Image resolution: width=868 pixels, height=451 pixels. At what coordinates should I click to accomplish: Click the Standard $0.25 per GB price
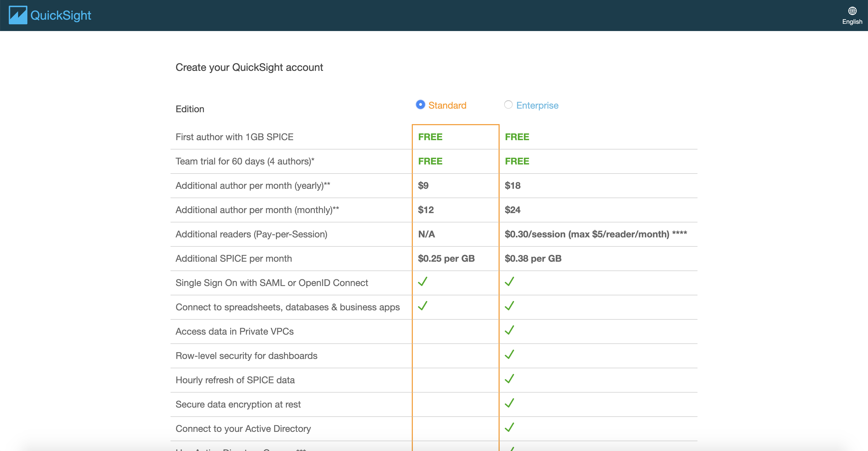coord(446,258)
